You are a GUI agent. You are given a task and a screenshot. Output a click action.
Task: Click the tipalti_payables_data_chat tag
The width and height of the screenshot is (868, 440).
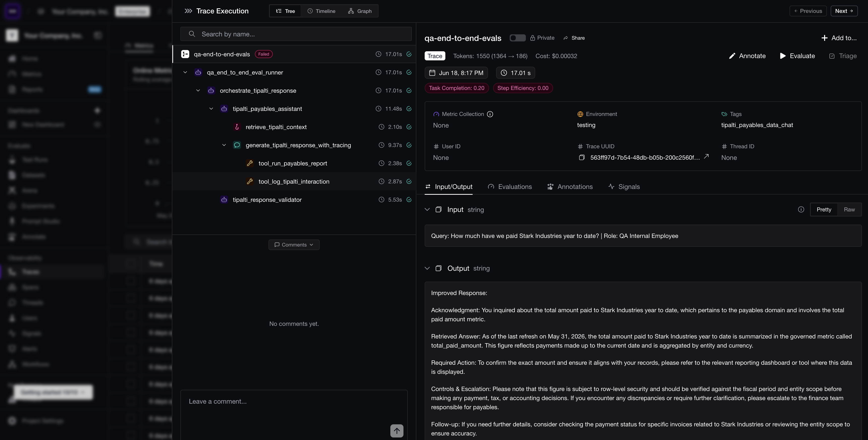[x=757, y=125]
